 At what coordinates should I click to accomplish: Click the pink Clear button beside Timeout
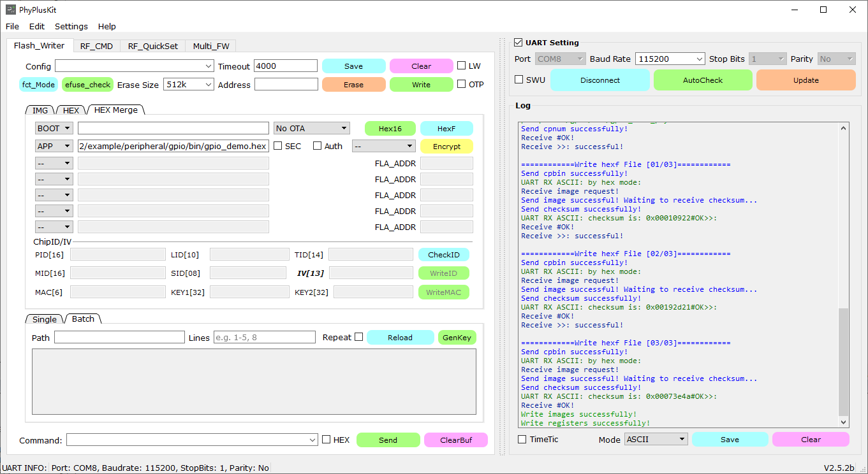pyautogui.click(x=421, y=66)
